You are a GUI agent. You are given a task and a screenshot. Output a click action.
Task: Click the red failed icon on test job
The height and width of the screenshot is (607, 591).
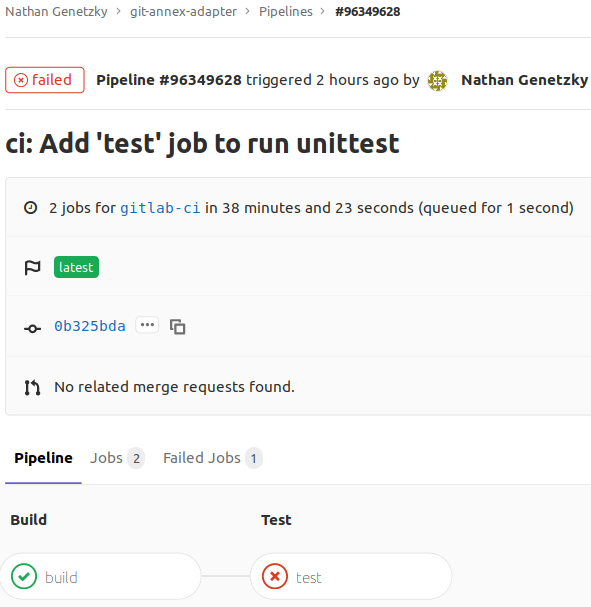tap(275, 576)
